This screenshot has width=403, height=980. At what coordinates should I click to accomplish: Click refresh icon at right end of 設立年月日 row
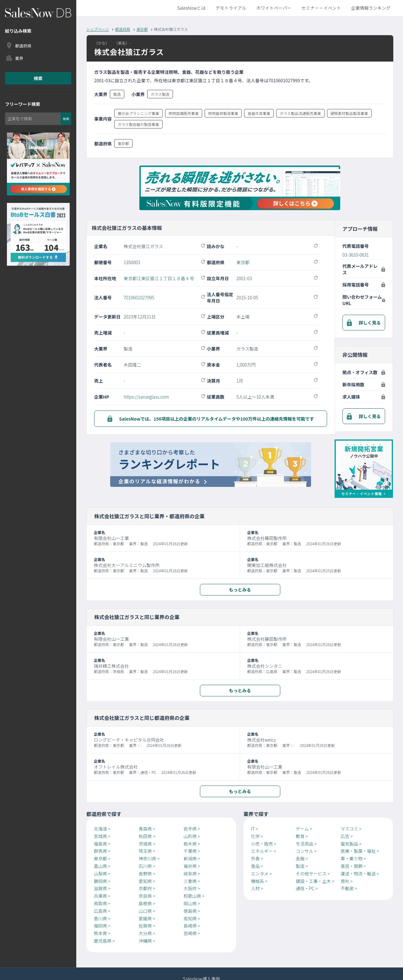pos(315,278)
